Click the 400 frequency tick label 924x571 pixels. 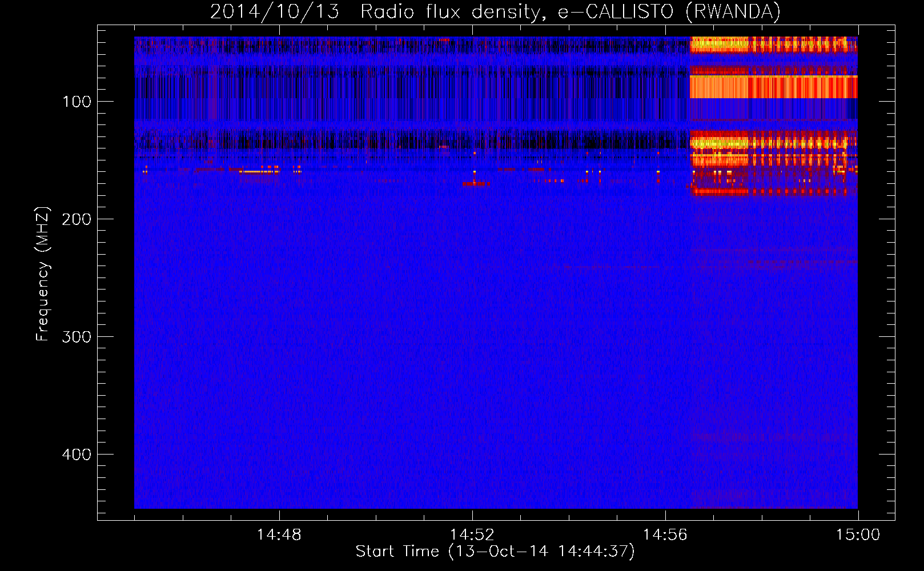pos(77,455)
